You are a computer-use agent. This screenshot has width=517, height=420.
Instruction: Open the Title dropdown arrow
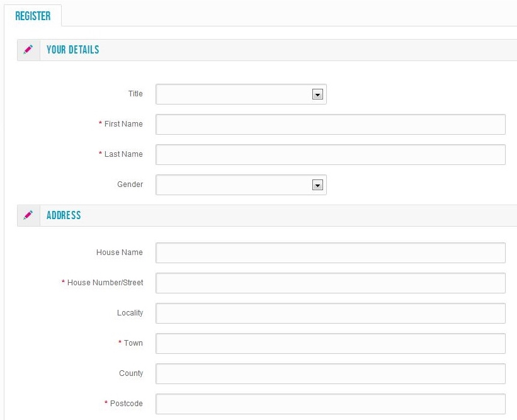click(317, 94)
